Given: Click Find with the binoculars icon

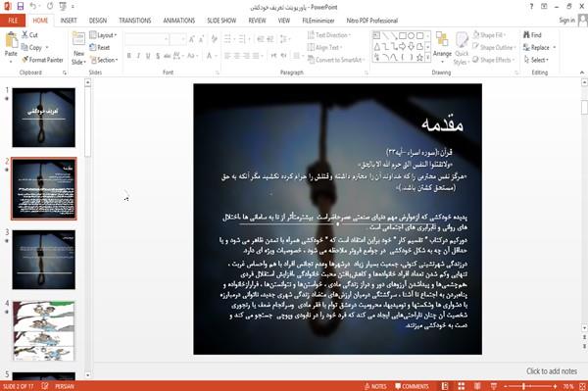Looking at the screenshot, I should click(x=532, y=35).
